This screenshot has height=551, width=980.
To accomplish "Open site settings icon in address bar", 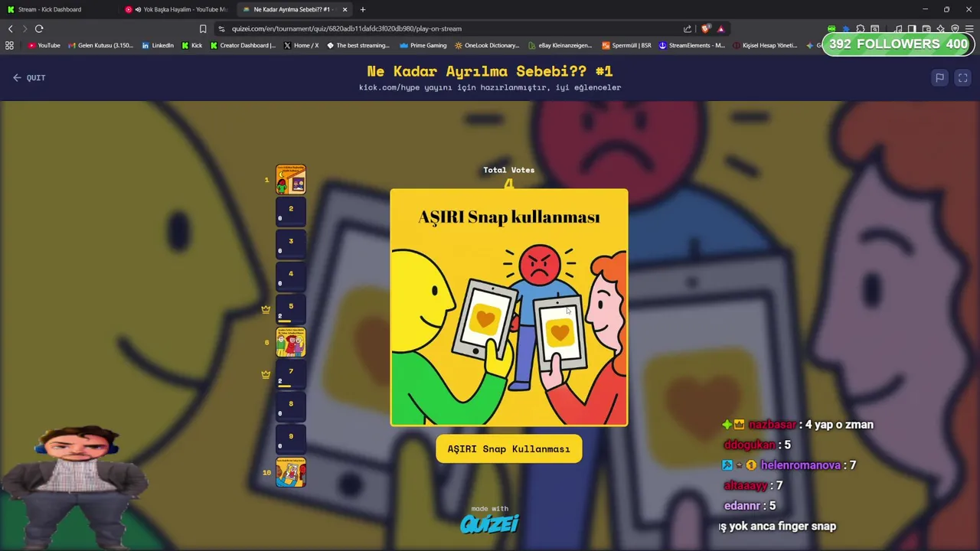I will pyautogui.click(x=221, y=28).
